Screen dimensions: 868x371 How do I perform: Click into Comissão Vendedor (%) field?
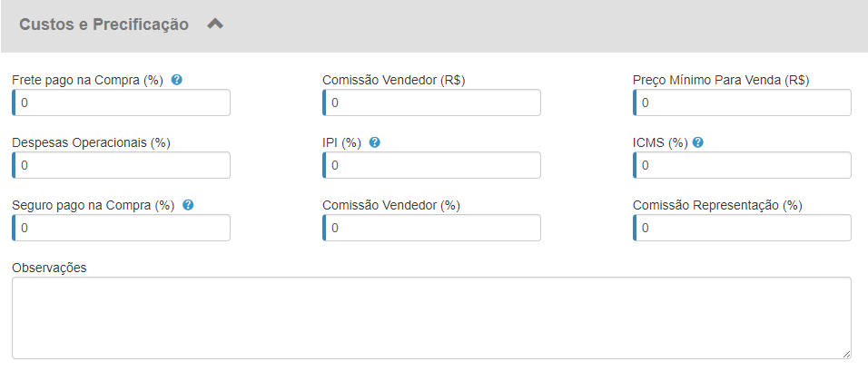(x=432, y=228)
